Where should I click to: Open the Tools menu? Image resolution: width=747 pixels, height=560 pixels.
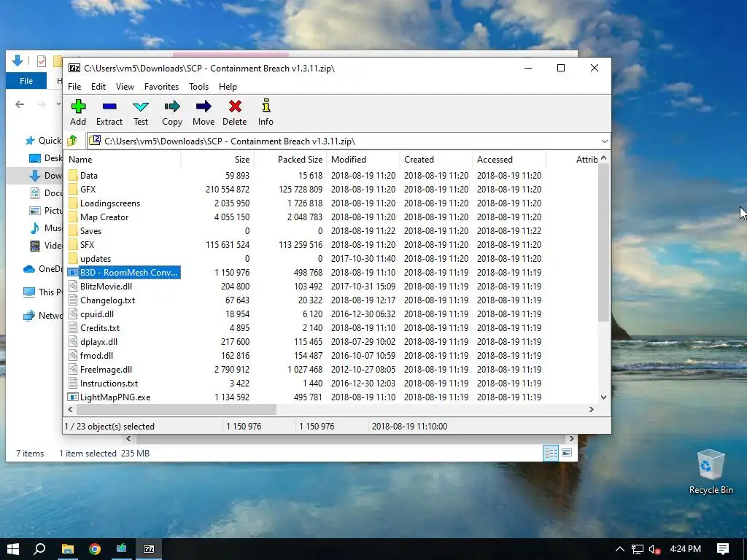coord(198,87)
